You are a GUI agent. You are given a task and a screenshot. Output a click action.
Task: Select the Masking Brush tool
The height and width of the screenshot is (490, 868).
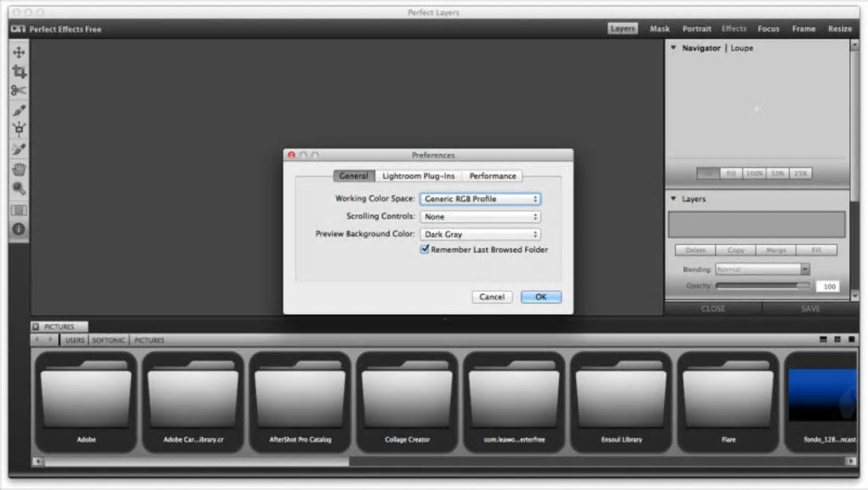19,111
